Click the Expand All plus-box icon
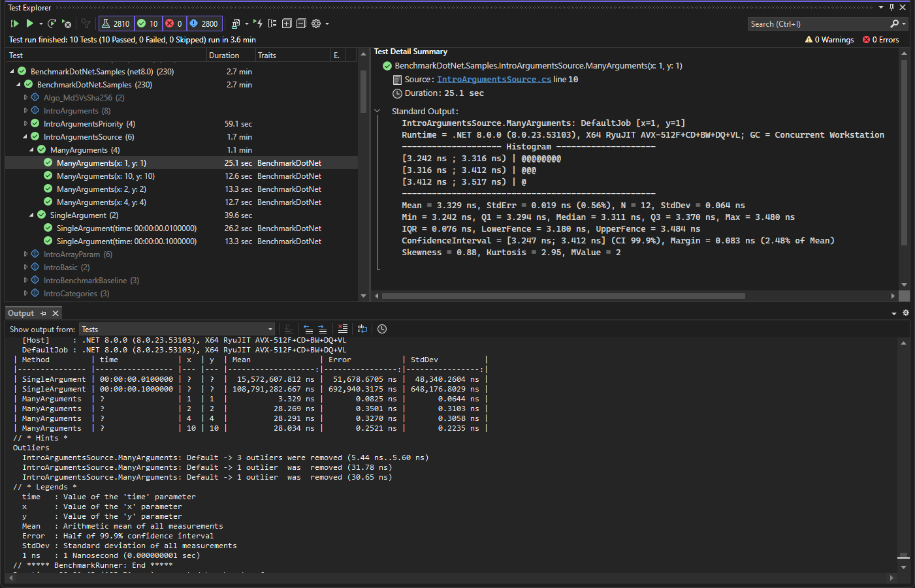 pos(287,23)
